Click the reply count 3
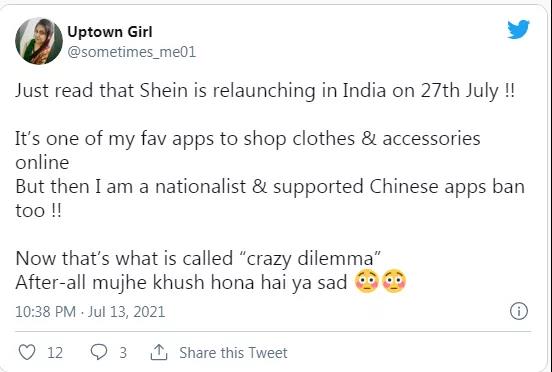Image resolution: width=552 pixels, height=372 pixels. pyautogui.click(x=123, y=353)
